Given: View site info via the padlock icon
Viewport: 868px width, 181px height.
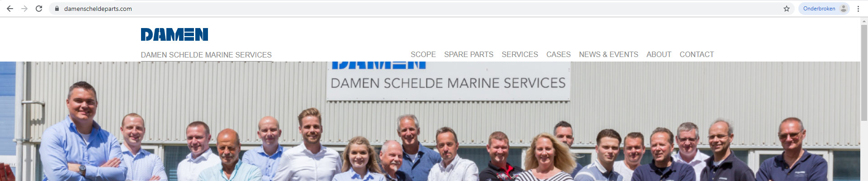Looking at the screenshot, I should click(x=57, y=9).
